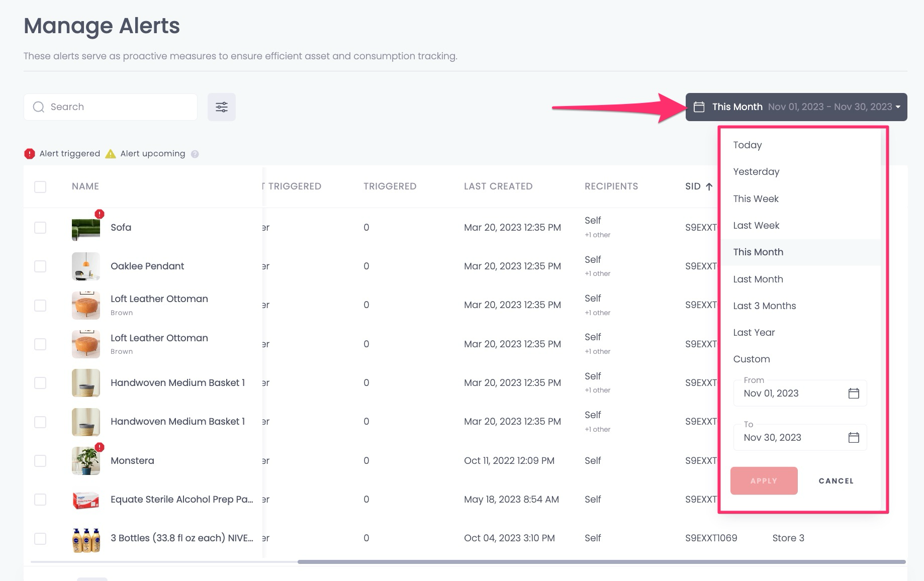Image resolution: width=924 pixels, height=581 pixels.
Task: Open the To date calendar picker icon
Action: click(x=854, y=437)
